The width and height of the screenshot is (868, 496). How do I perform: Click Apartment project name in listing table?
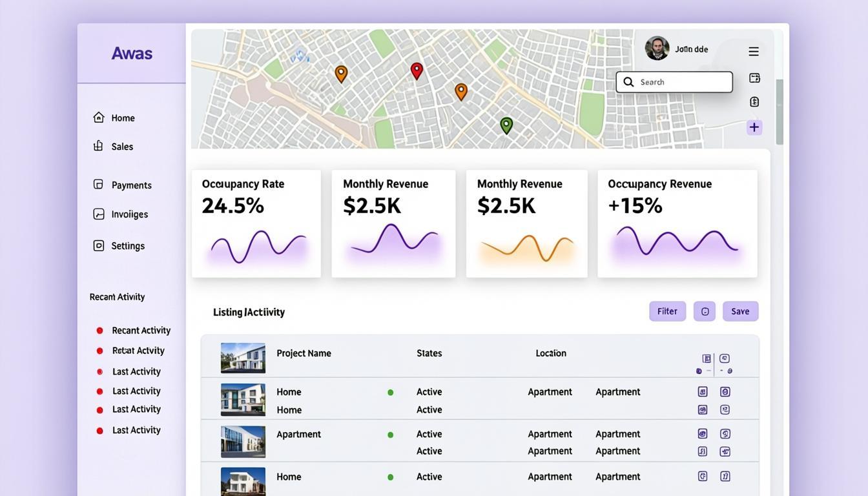click(x=299, y=434)
